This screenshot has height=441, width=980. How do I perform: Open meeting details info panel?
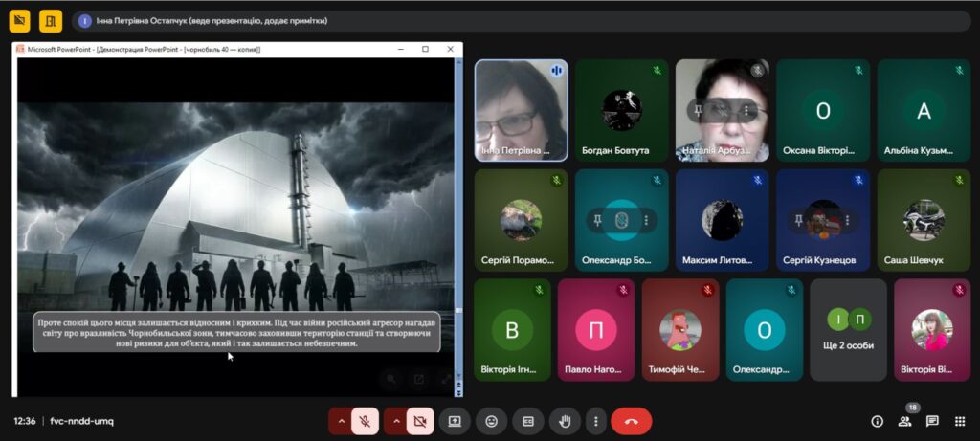coord(877,421)
